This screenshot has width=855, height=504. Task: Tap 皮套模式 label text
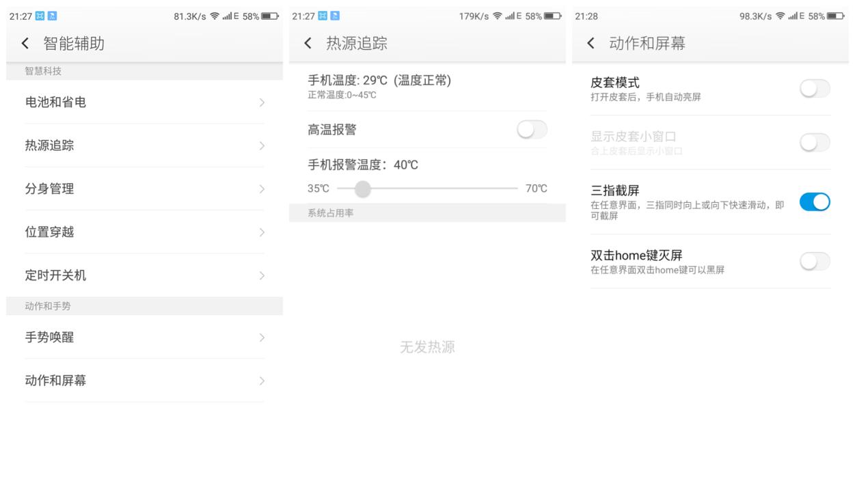click(x=615, y=83)
